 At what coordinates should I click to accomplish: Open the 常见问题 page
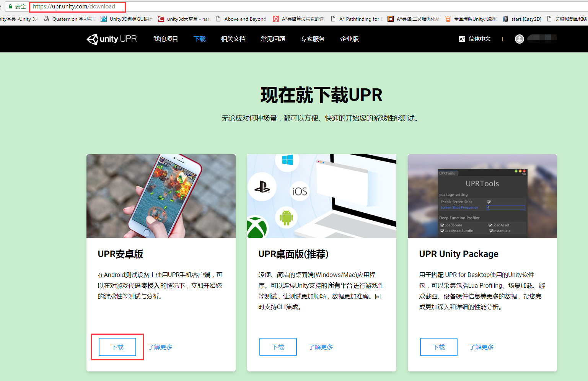coord(273,39)
